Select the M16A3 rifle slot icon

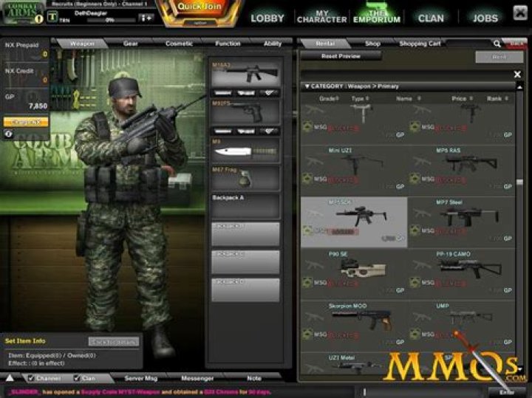tap(245, 75)
